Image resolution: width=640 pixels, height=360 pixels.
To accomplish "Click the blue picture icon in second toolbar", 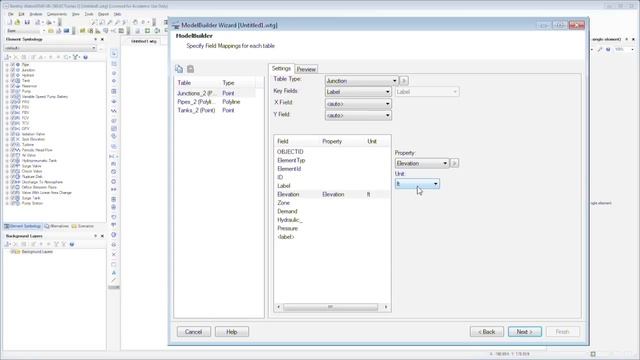I will 67,31.
